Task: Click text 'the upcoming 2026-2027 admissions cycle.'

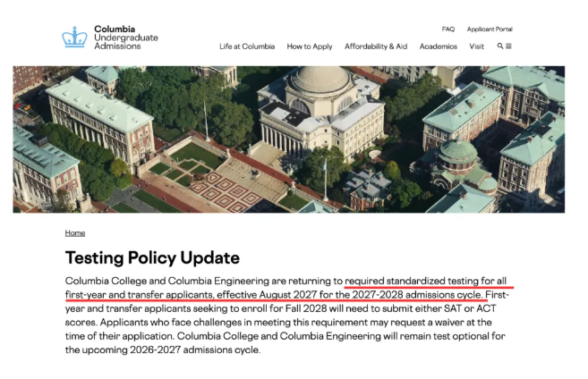Action: (x=163, y=350)
